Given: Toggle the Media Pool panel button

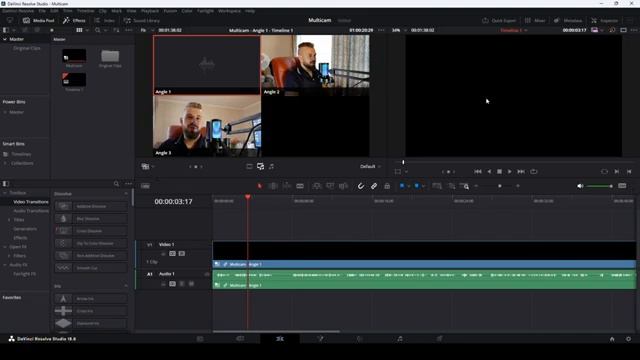Looking at the screenshot, I should pyautogui.click(x=39, y=20).
